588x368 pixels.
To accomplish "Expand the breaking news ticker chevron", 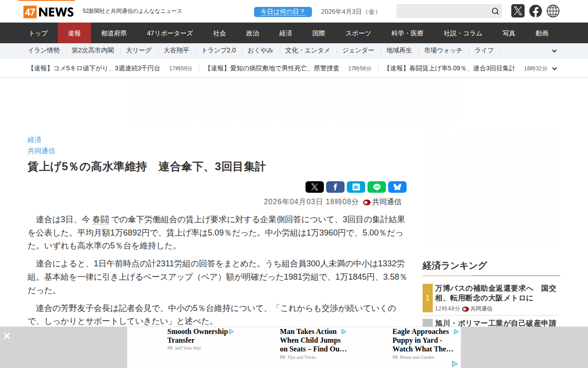I will (x=554, y=69).
